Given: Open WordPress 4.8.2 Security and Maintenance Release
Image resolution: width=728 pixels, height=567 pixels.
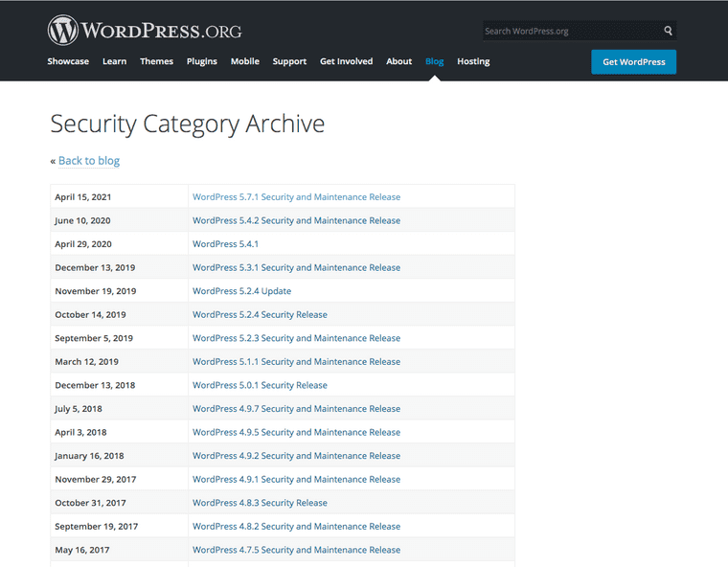Looking at the screenshot, I should pyautogui.click(x=296, y=526).
